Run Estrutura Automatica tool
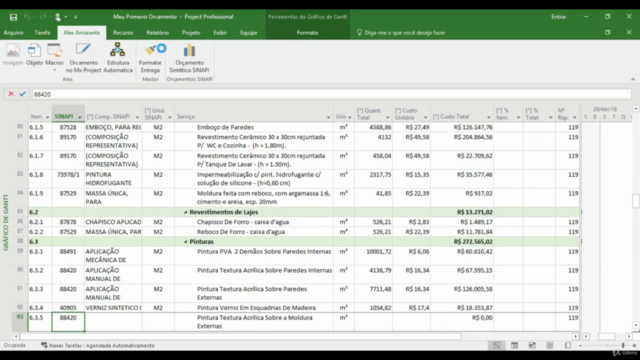 coord(118,58)
